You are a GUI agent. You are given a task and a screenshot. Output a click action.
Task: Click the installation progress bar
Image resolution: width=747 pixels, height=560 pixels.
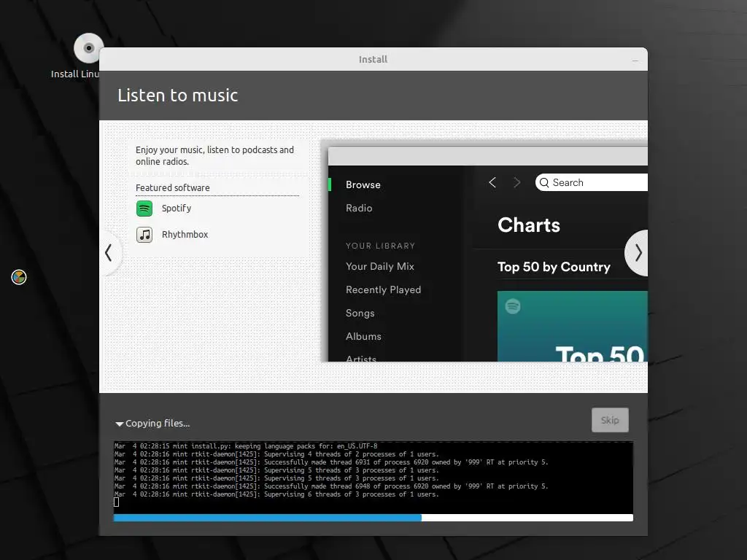[373, 518]
